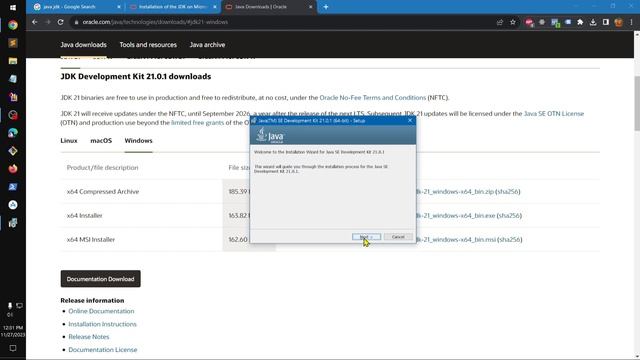This screenshot has height=360, width=640.
Task: Open Installation Instructions link
Action: [102, 324]
